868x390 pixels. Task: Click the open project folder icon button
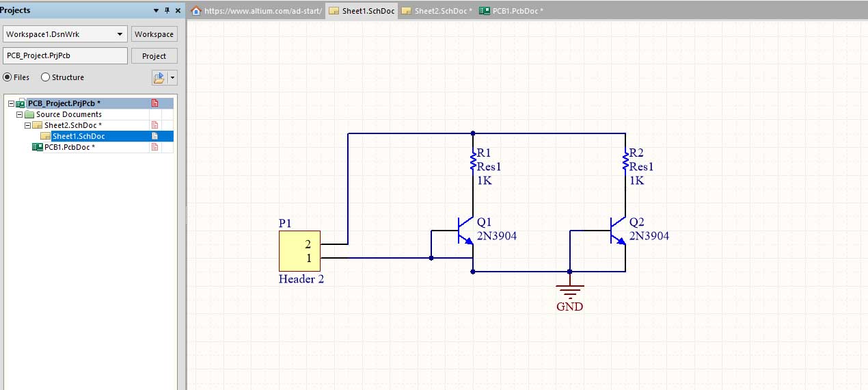(159, 78)
